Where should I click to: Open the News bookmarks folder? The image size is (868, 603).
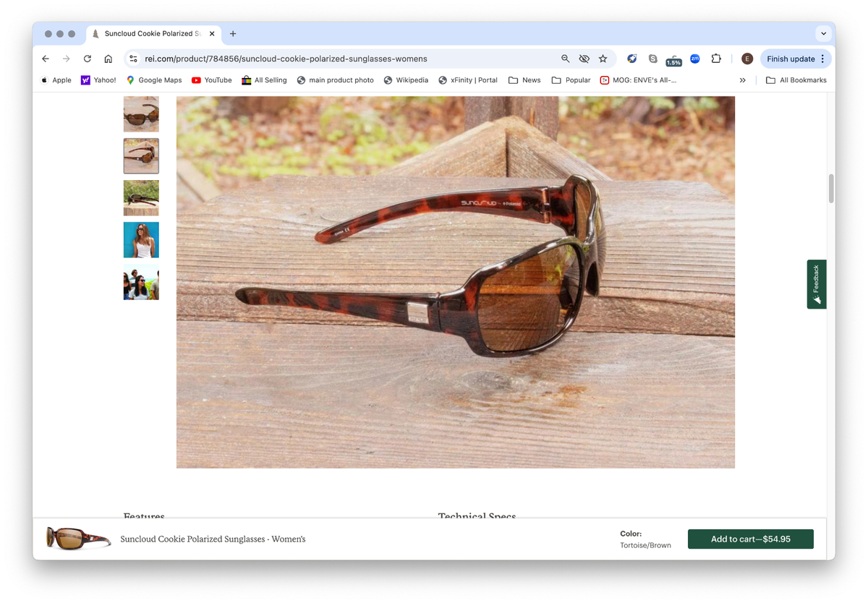tap(524, 80)
